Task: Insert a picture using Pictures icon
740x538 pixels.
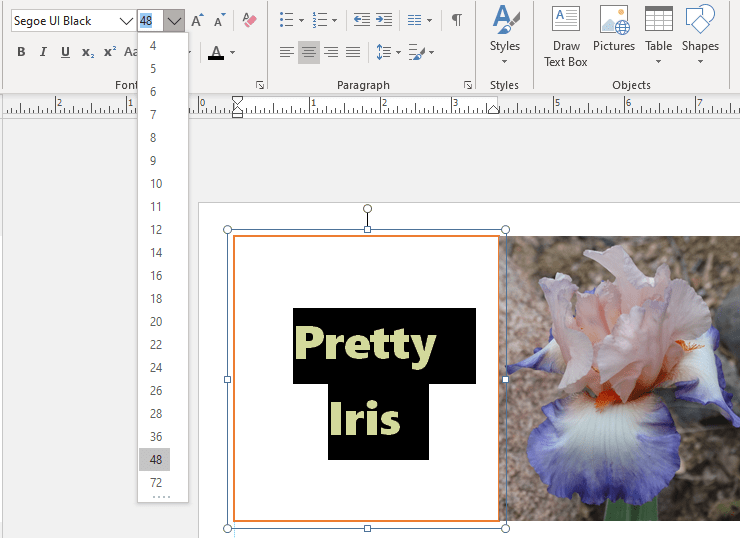Action: 614,30
